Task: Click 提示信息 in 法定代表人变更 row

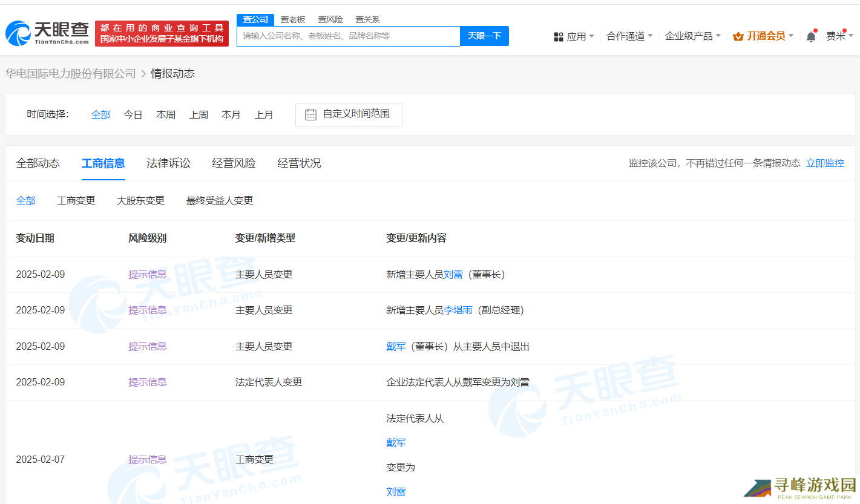Action: [148, 382]
